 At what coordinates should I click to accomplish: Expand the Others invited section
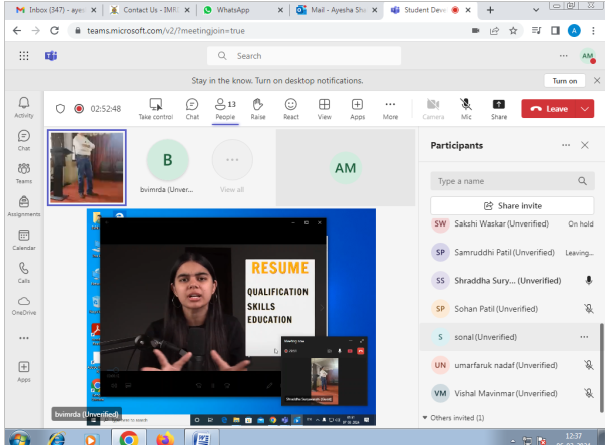click(x=458, y=417)
